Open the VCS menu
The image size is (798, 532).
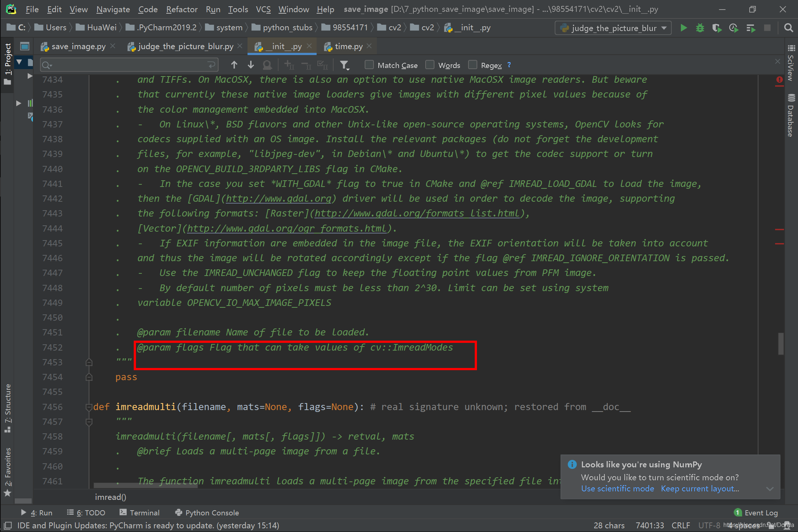tap(263, 9)
